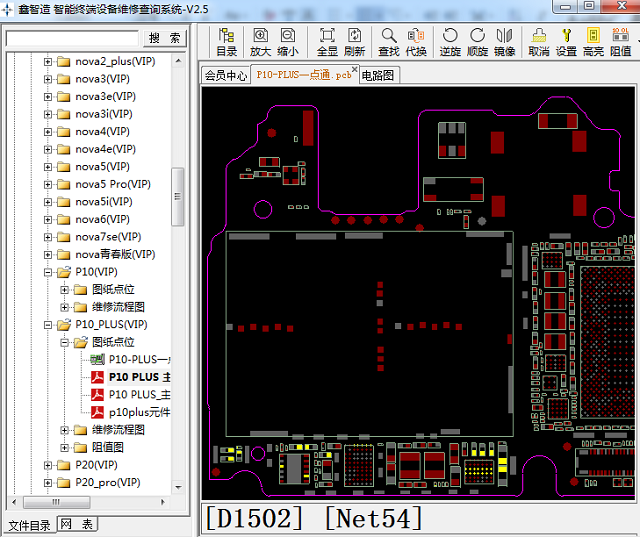Click the 放大 zoom in icon
640x537 pixels.
point(260,42)
